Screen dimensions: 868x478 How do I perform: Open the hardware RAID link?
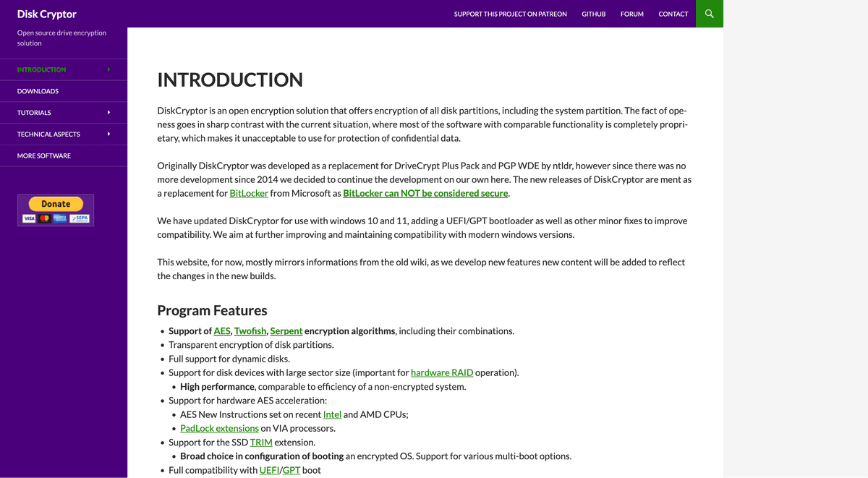point(441,373)
